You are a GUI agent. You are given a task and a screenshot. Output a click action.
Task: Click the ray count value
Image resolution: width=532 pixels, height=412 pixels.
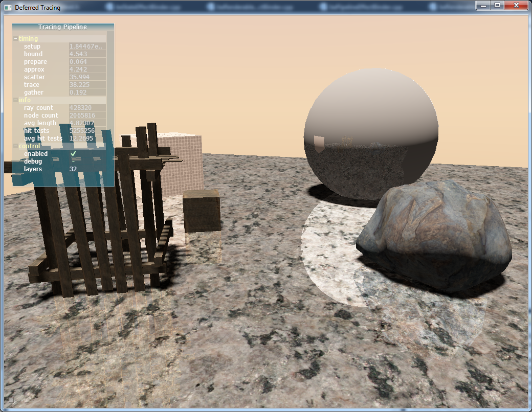point(87,108)
